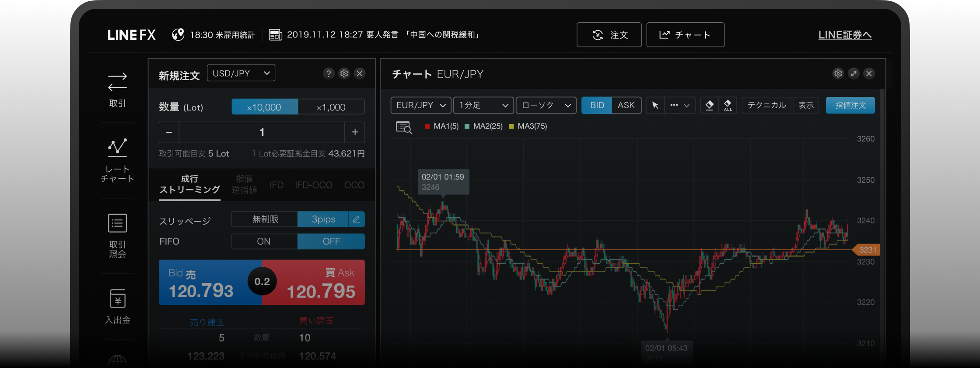Open settings gear in the chart panel
This screenshot has height=368, width=980.
(x=838, y=74)
